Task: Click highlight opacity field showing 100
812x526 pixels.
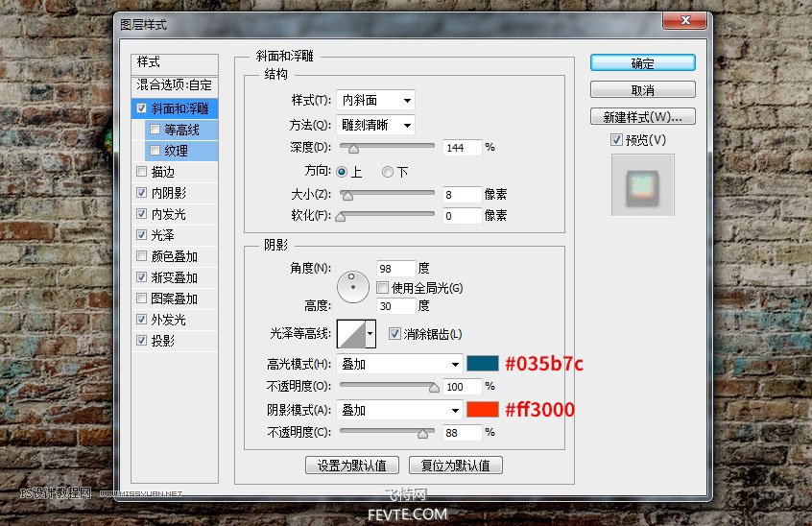Action: 462,387
